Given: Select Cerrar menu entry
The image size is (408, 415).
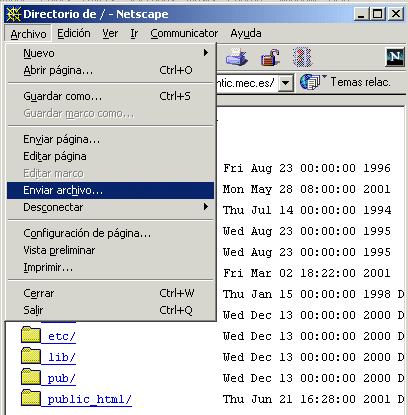Looking at the screenshot, I should coord(110,293).
